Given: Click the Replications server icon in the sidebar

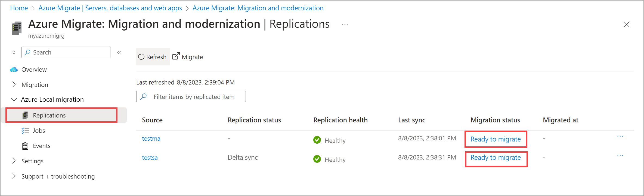Looking at the screenshot, I should tap(25, 115).
